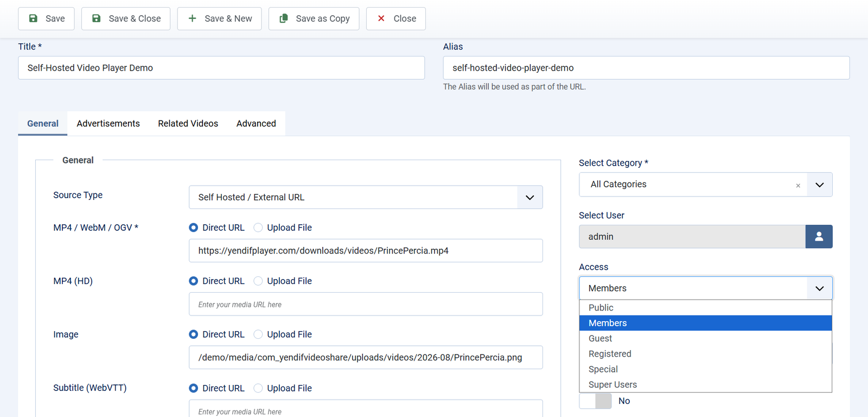Screen dimensions: 868x417
Task: Choose Special in Access list
Action: point(706,369)
